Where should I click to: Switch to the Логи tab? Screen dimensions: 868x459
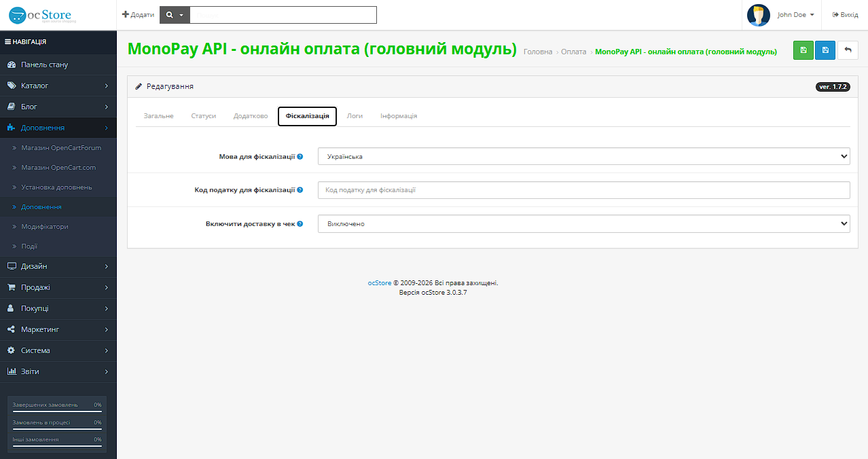coord(355,116)
